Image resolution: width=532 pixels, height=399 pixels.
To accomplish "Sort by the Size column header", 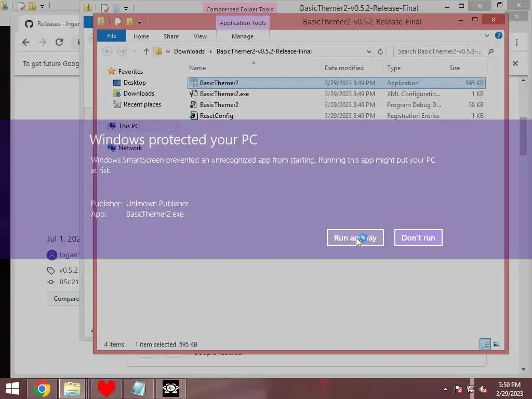I will 455,68.
